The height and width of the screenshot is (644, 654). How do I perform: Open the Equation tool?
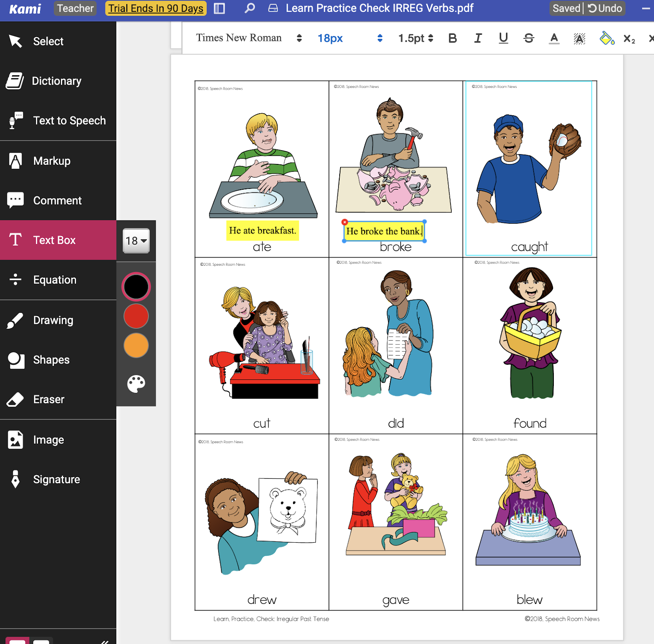pyautogui.click(x=58, y=280)
